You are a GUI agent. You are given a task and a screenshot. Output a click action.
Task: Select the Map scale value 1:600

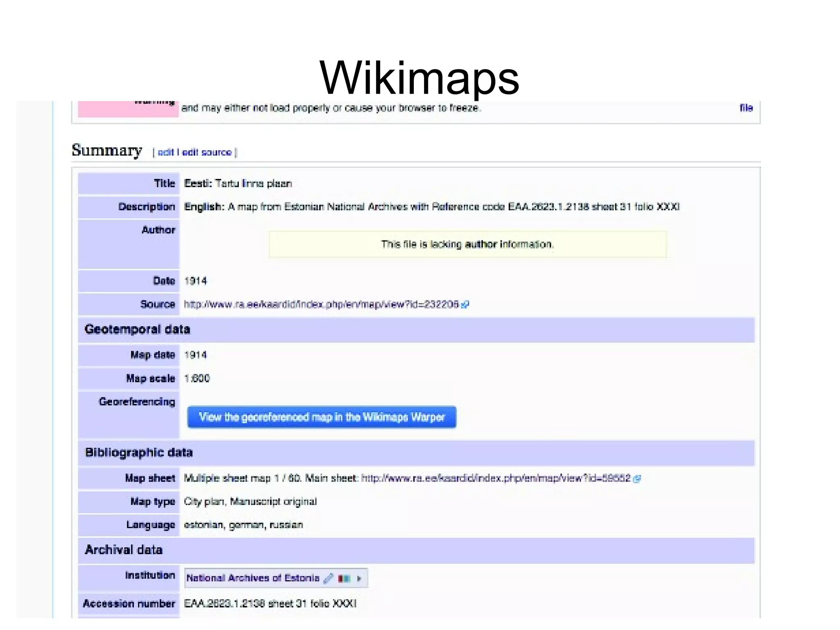click(x=197, y=378)
